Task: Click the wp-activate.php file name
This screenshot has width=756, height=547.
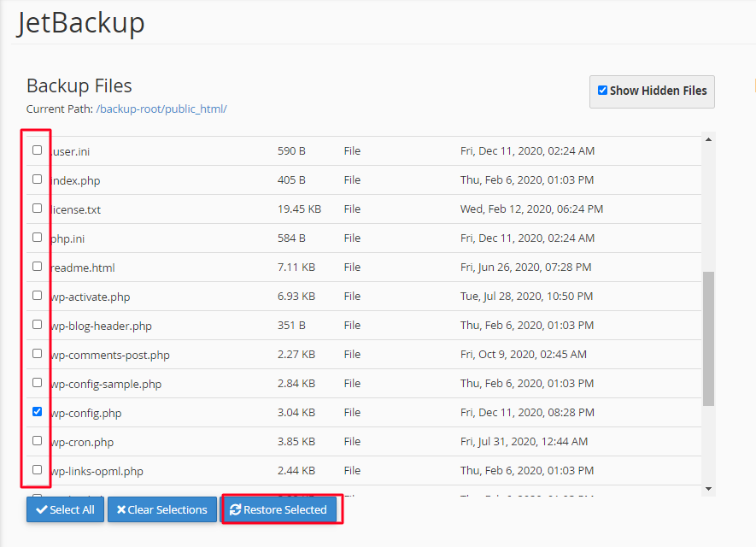Action: pos(91,297)
